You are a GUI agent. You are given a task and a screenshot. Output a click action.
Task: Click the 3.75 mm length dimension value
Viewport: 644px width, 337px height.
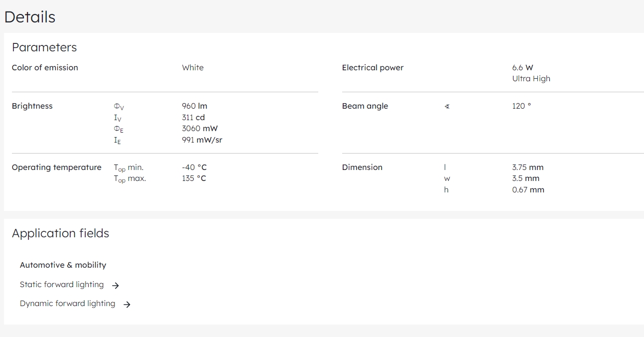(x=527, y=168)
